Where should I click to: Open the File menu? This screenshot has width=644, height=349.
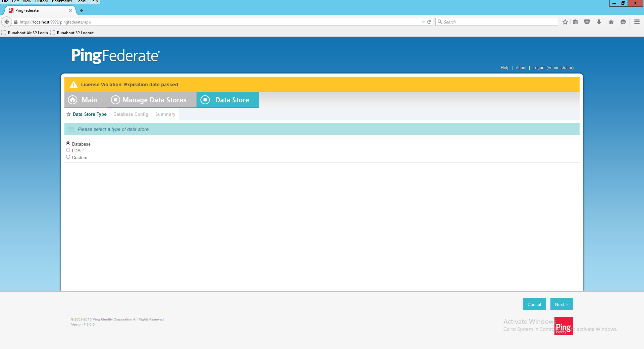[5, 1]
